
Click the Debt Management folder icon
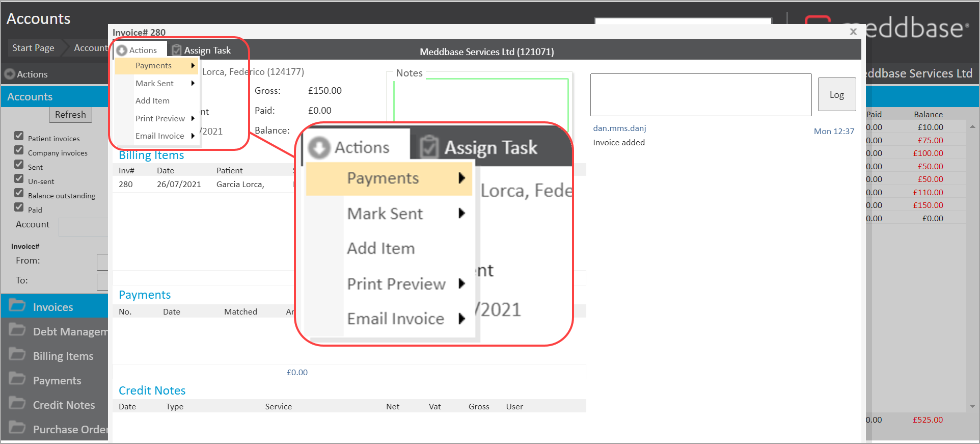(x=17, y=330)
